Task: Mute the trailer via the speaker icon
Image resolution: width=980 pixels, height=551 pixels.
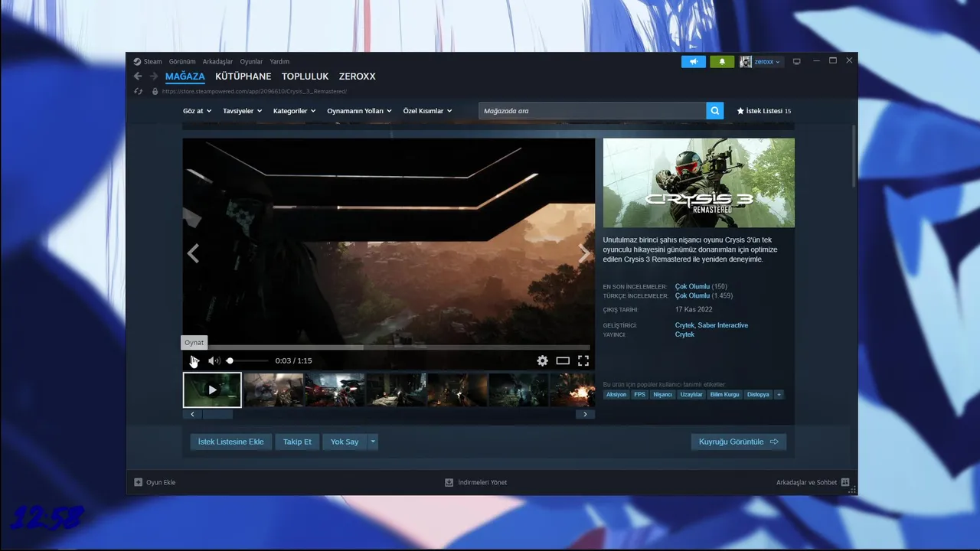Action: [214, 360]
